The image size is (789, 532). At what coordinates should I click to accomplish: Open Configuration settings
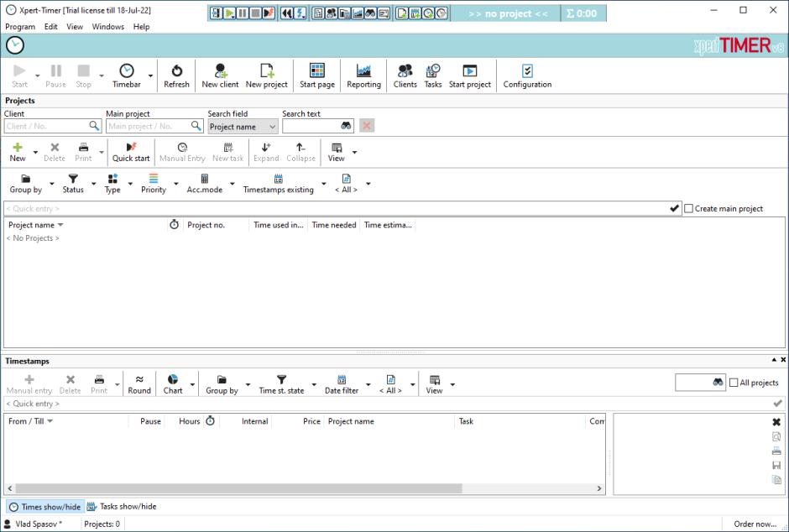coord(527,76)
